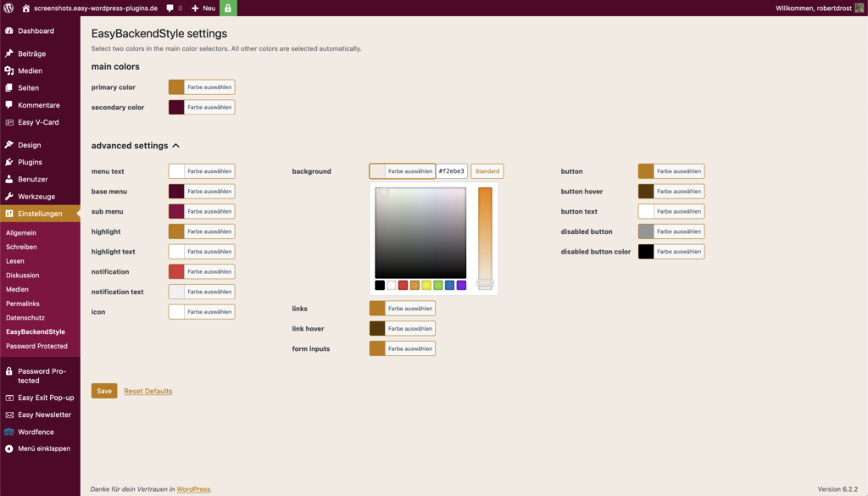Click the WordPress logo icon in admin bar
The height and width of the screenshot is (496, 868).
coord(8,8)
